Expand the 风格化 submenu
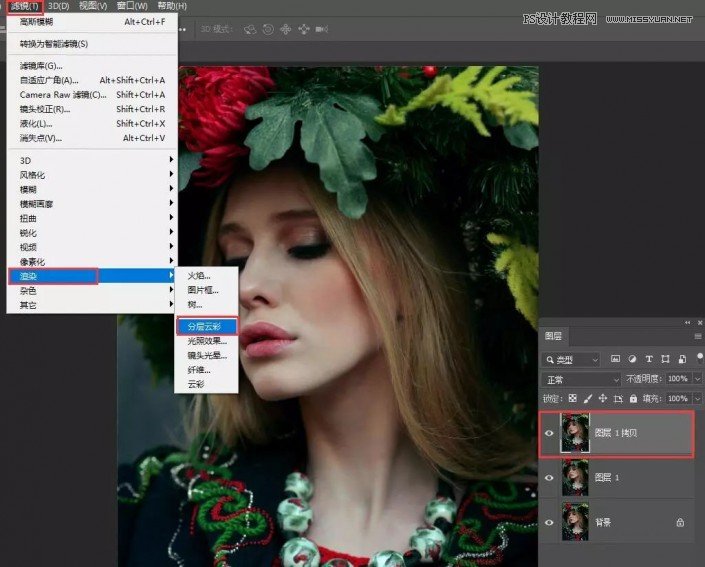Screen dimensions: 705x567 pyautogui.click(x=92, y=175)
